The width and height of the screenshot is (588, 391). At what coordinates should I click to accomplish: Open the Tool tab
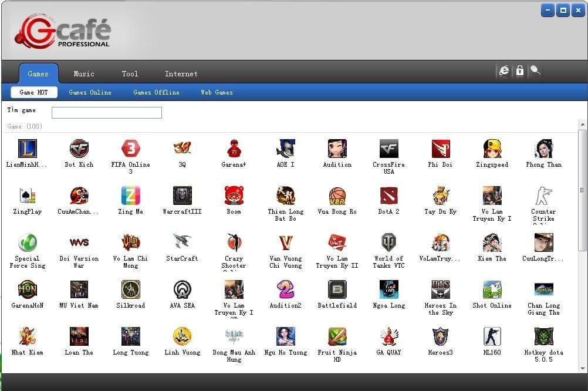[x=130, y=73]
